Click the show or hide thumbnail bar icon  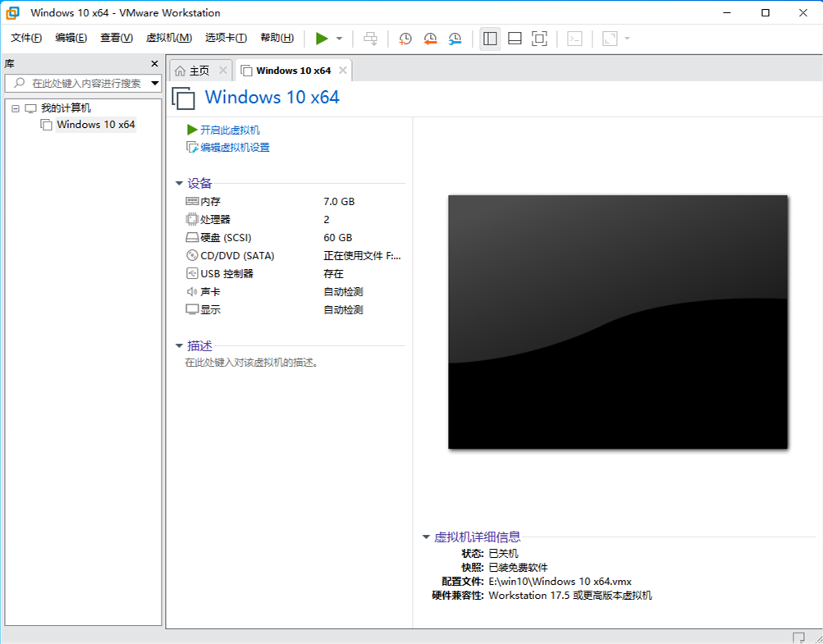(514, 39)
